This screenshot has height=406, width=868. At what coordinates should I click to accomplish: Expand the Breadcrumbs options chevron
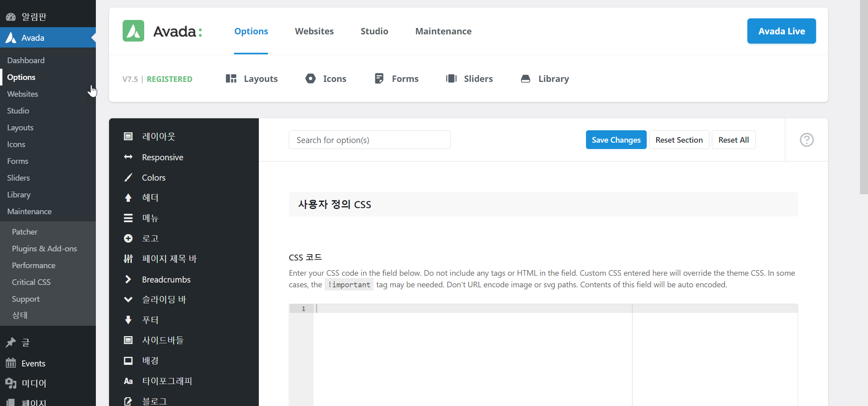coord(128,279)
